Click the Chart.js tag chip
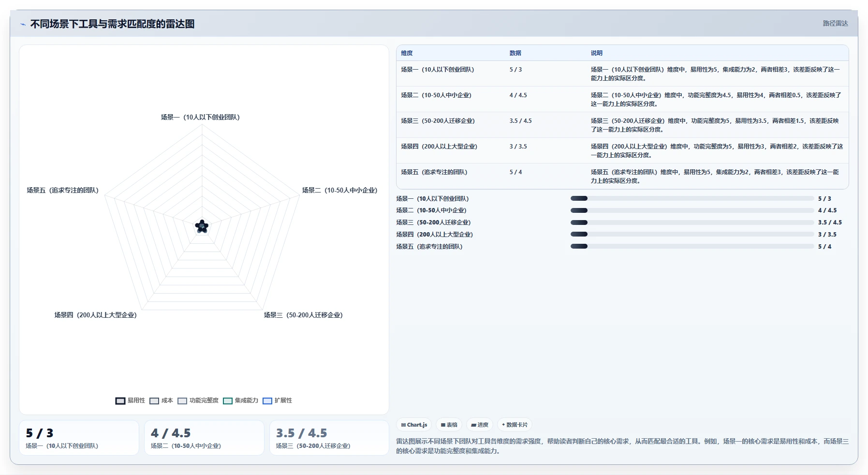Screen dimensions: 868x475 click(414, 425)
